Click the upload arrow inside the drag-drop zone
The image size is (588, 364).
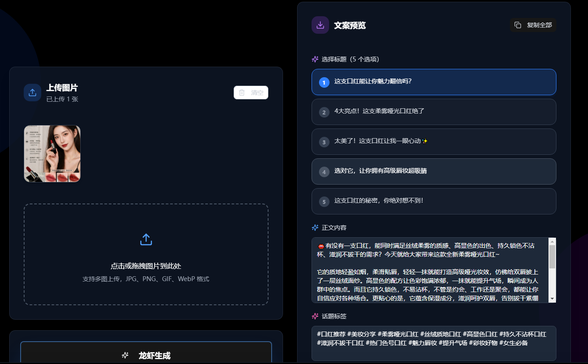click(x=146, y=239)
